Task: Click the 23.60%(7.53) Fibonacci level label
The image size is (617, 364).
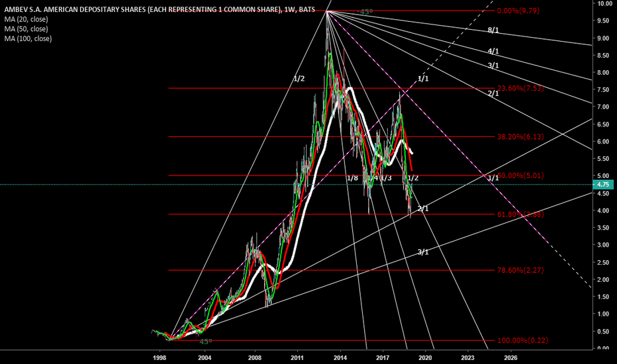Action: [520, 88]
